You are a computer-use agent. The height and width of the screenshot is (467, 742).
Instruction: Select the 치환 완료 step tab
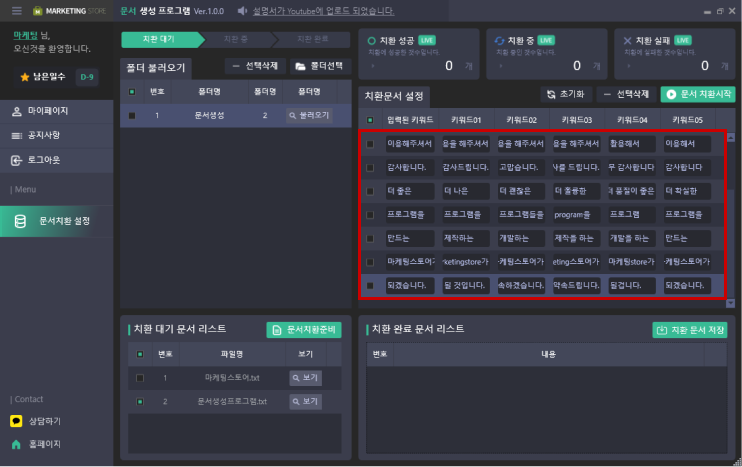point(312,39)
